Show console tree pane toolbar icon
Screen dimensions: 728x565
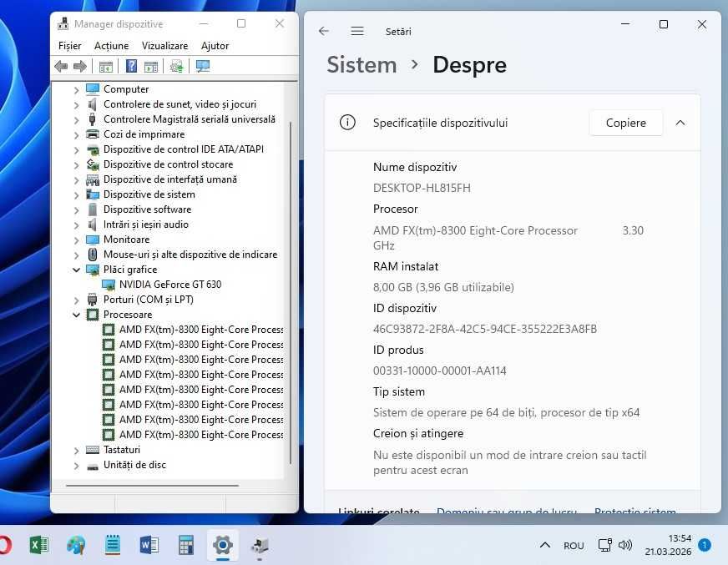click(x=106, y=67)
